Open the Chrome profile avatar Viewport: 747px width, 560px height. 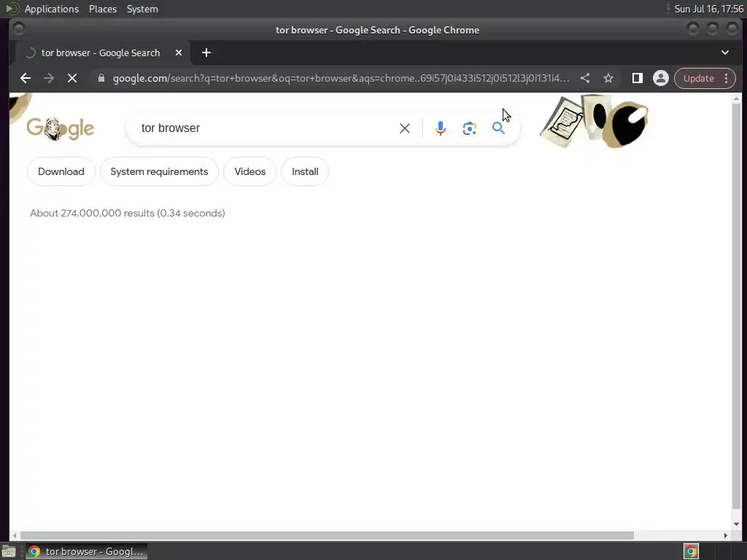click(660, 78)
